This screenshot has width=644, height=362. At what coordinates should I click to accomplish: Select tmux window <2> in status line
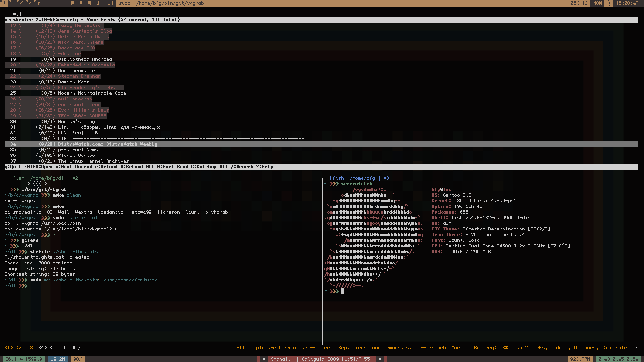click(20, 348)
